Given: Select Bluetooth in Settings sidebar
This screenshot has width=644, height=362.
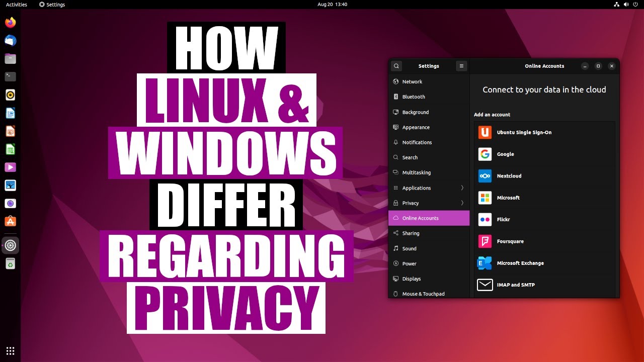Looking at the screenshot, I should click(429, 97).
